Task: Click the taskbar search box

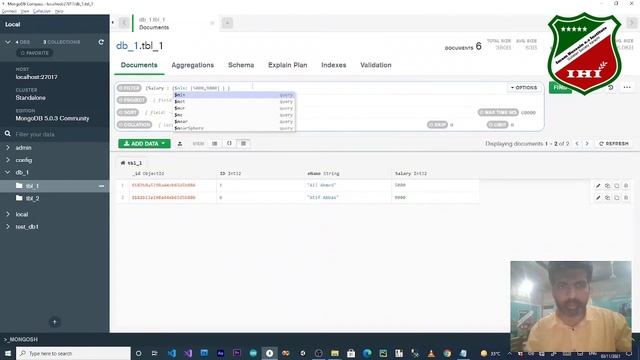Action: [x=73, y=353]
